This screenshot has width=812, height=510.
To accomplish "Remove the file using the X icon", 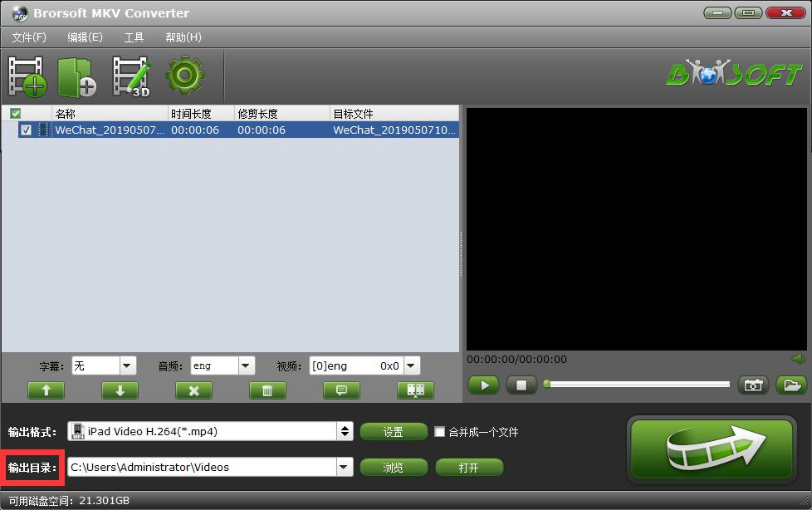I will coord(193,390).
